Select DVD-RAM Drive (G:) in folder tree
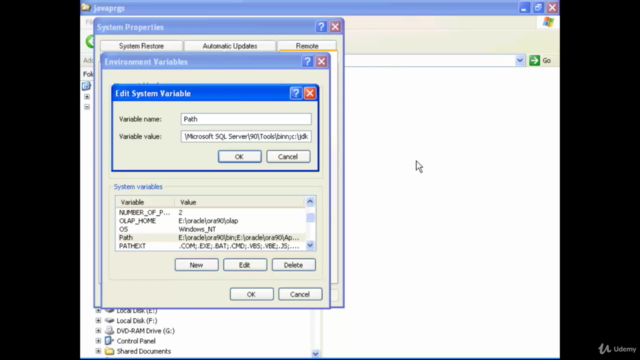The height and width of the screenshot is (360, 640). (146, 331)
